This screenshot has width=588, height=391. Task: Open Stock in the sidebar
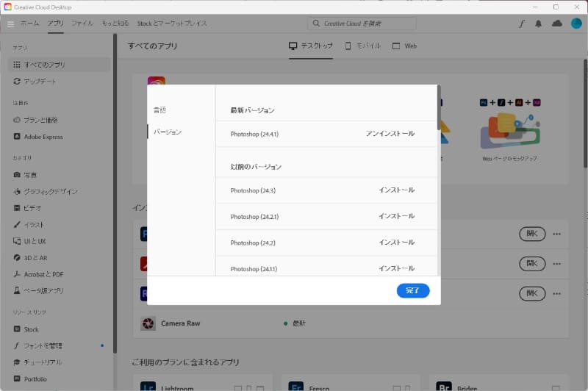[x=26, y=329]
